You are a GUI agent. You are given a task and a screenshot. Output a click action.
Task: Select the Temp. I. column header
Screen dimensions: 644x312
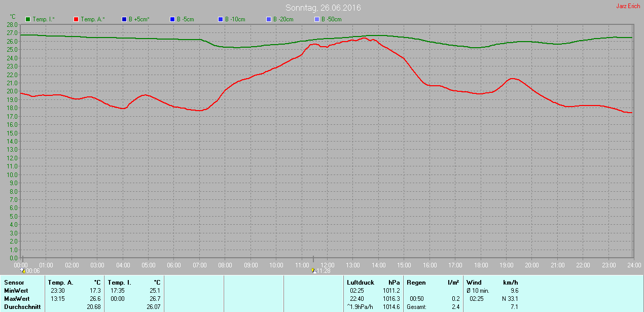pos(120,283)
